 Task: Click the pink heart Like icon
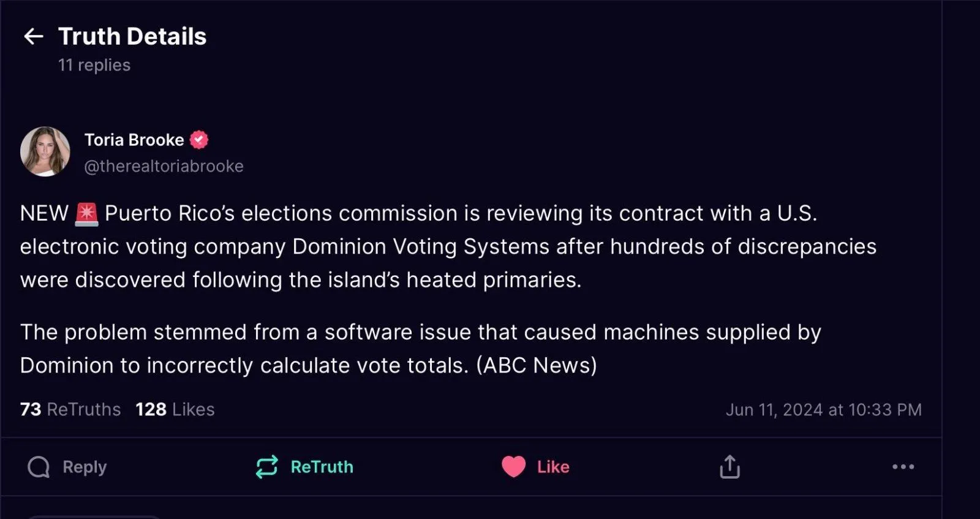point(513,467)
